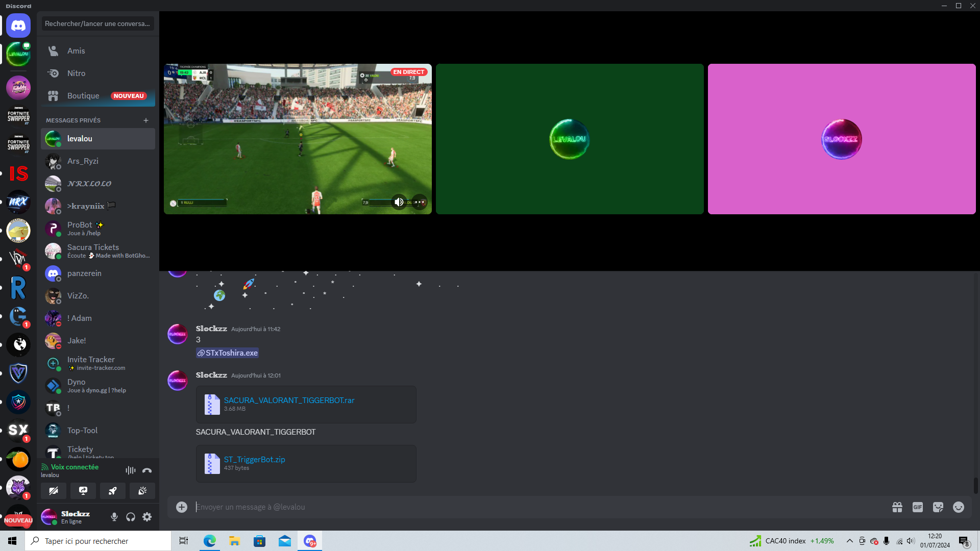
Task: Open Ars_Ryzi conversation
Action: tap(98, 161)
